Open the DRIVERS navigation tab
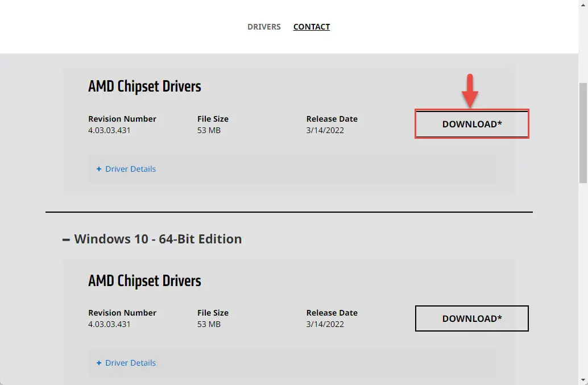Viewport: 588px width, 385px height. click(264, 27)
